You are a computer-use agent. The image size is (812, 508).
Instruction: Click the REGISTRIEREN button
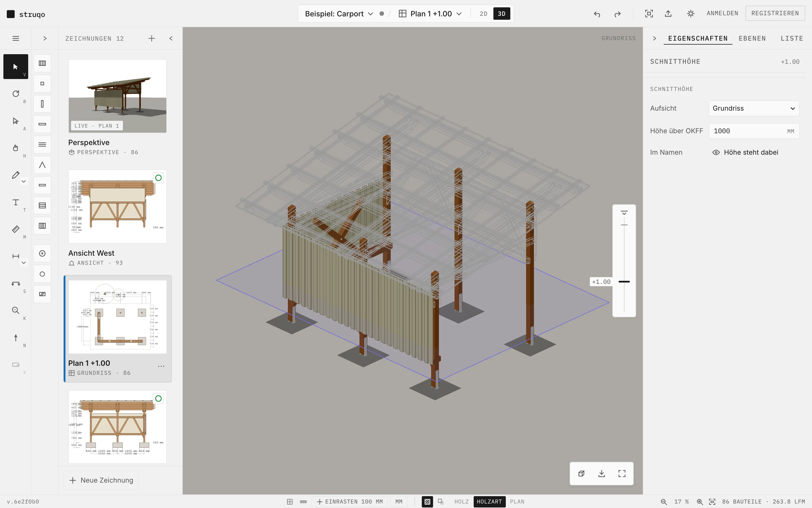775,13
